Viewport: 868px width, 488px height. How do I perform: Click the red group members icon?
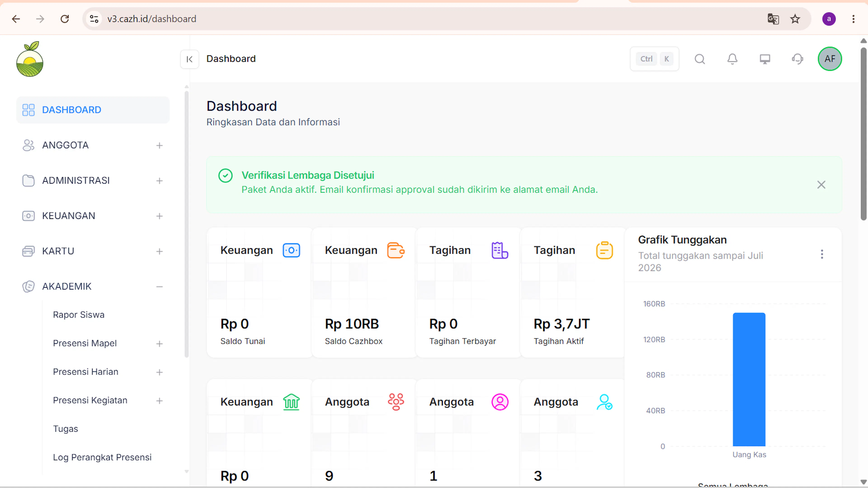(396, 402)
